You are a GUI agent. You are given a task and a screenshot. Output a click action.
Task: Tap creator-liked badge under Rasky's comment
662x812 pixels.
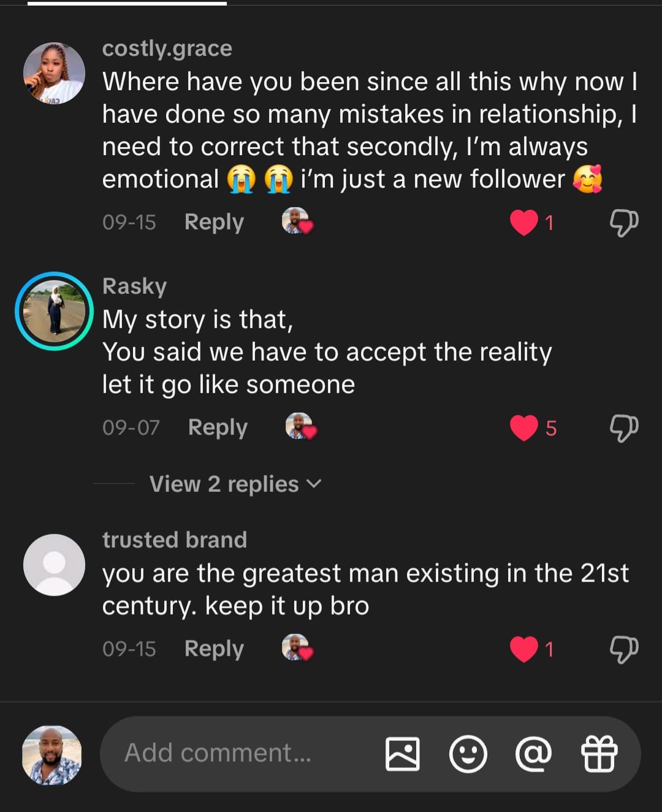pyautogui.click(x=300, y=426)
